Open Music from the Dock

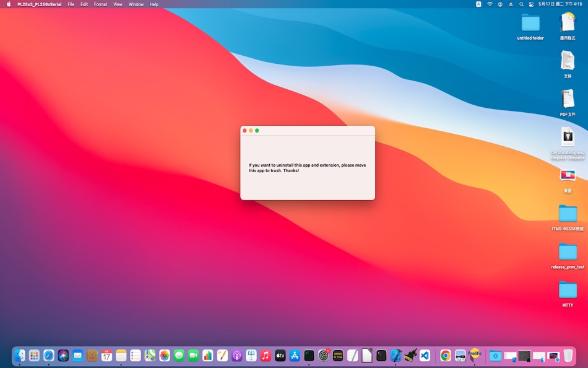pyautogui.click(x=266, y=355)
